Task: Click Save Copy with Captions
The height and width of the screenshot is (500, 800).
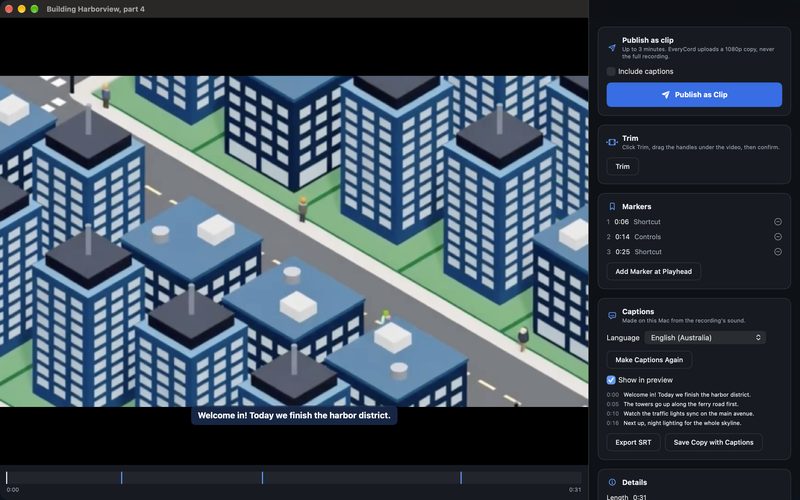Action: [713, 442]
